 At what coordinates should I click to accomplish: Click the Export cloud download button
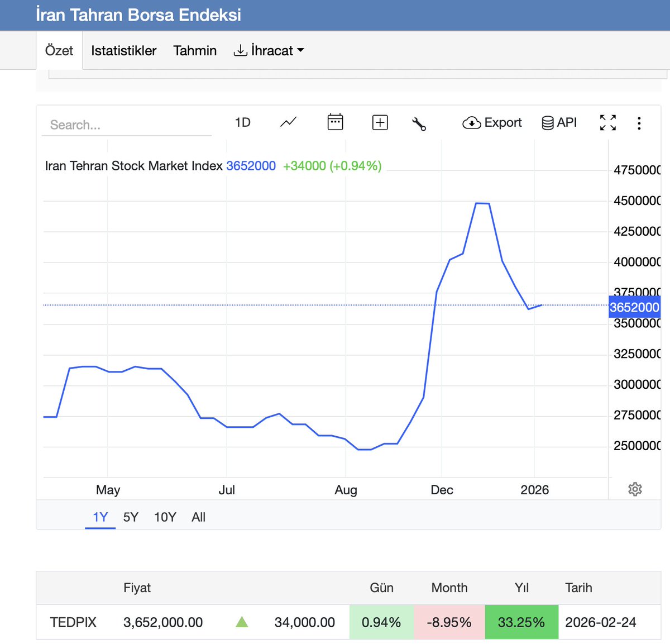[492, 122]
